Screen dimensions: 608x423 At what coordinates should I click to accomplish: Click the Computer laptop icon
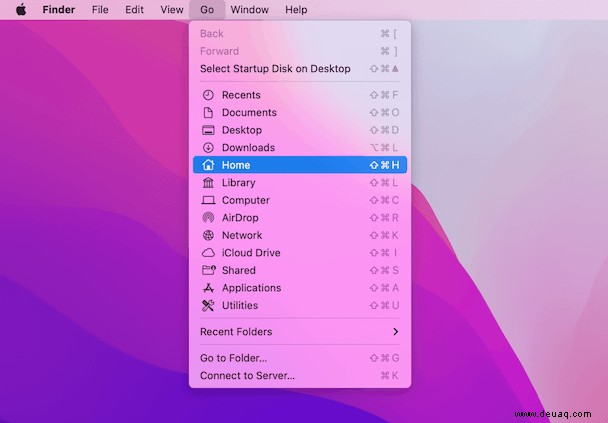[208, 200]
